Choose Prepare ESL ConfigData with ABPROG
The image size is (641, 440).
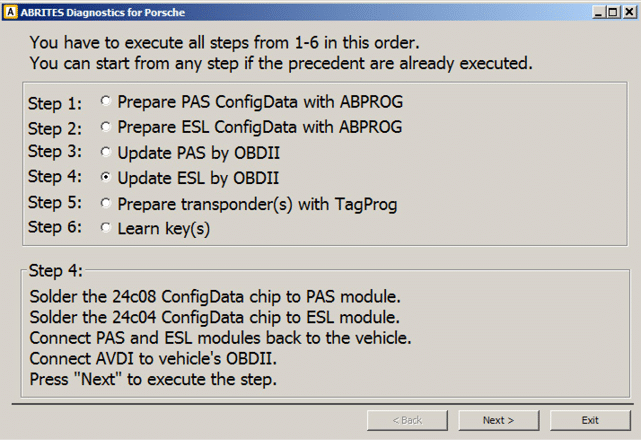click(107, 127)
